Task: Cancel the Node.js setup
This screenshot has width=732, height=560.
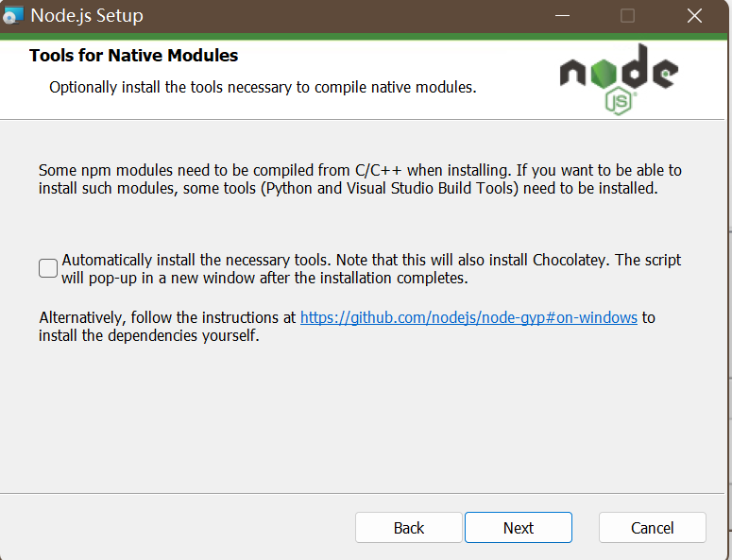Action: coord(652,528)
